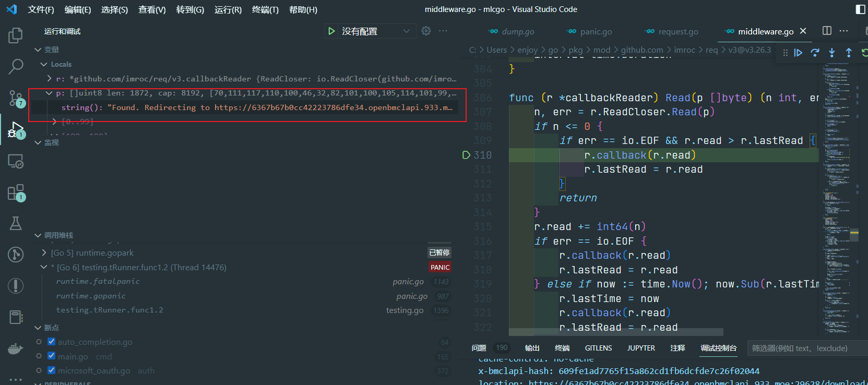Open debug configuration dropdown 没有配置
This screenshot has width=868, height=385.
click(x=376, y=31)
